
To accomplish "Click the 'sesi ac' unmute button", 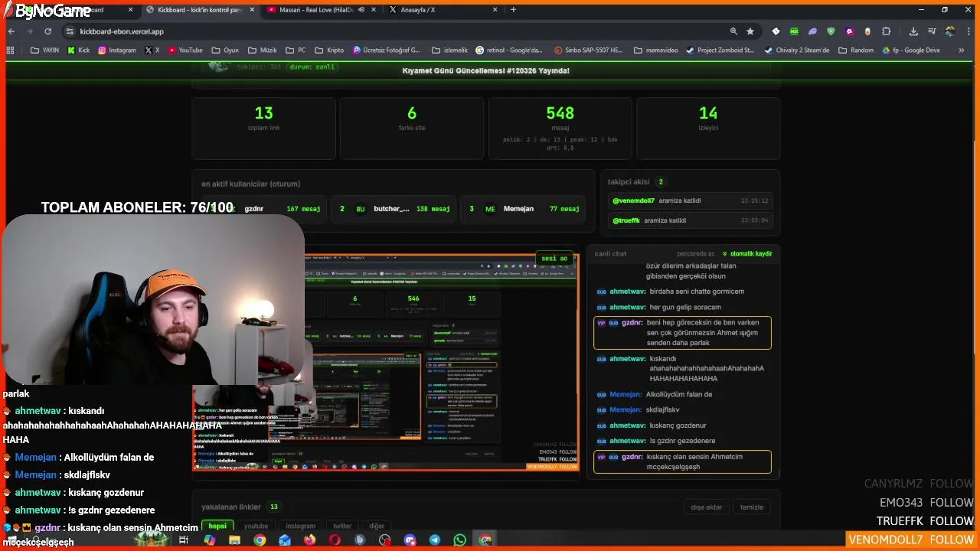I will click(555, 259).
